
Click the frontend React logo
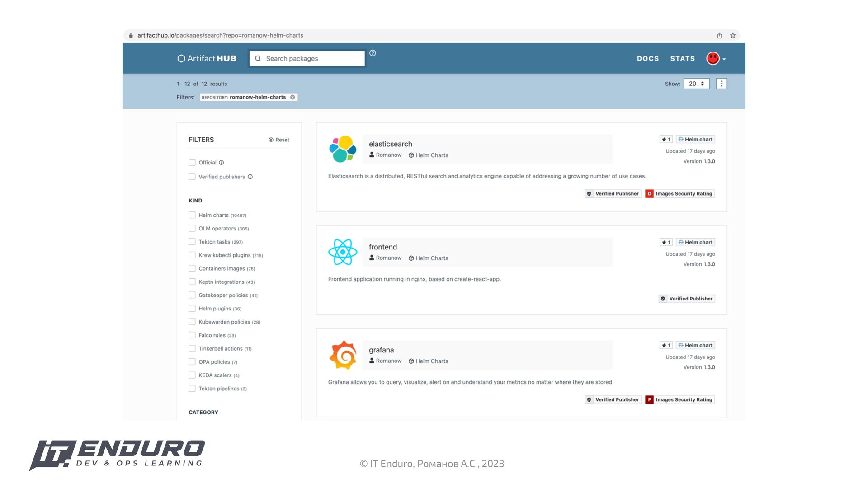(x=343, y=252)
